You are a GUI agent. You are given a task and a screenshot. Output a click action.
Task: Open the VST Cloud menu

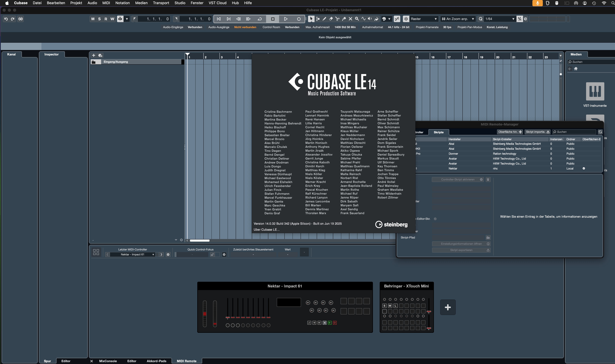click(217, 3)
